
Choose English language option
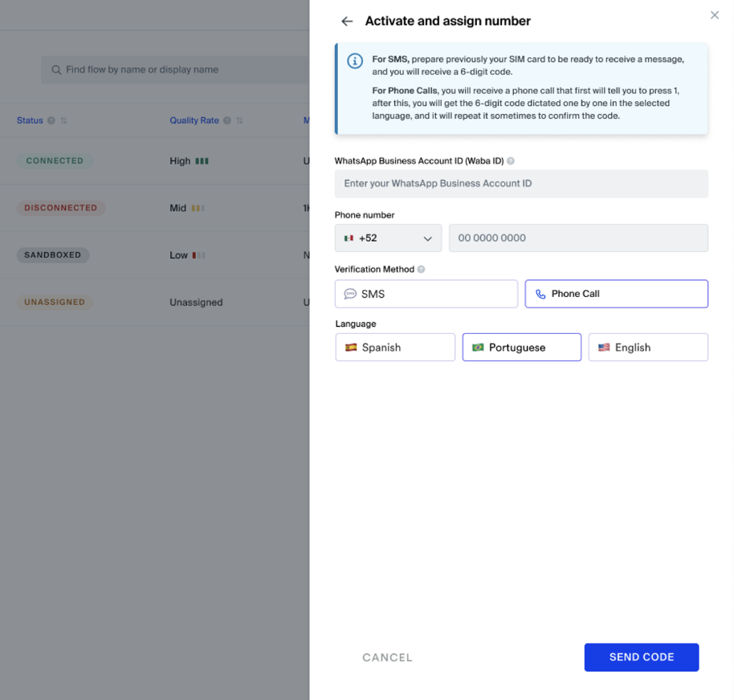coord(648,348)
